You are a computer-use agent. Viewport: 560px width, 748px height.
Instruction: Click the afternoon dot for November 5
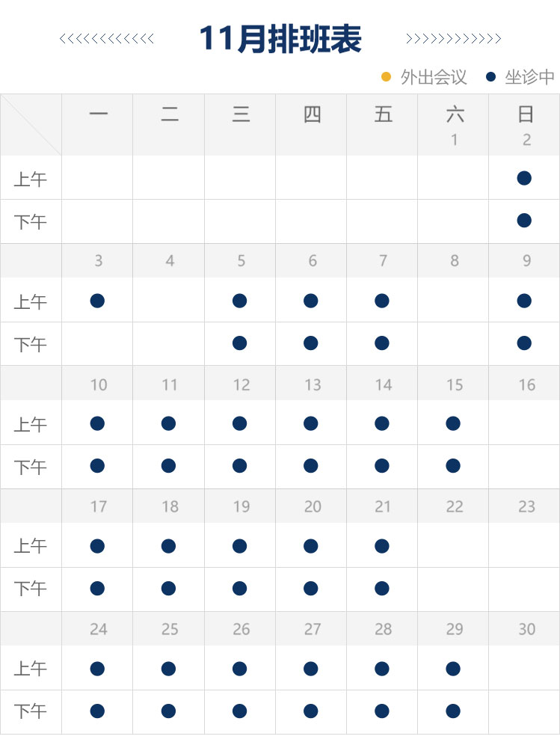[x=239, y=343]
